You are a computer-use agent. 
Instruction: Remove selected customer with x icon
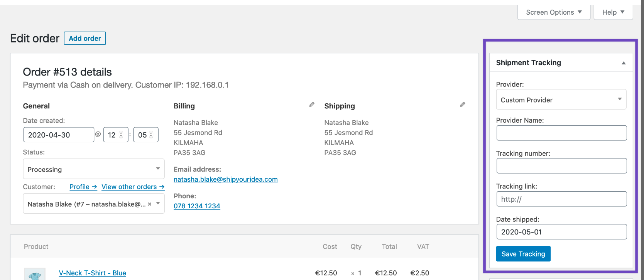[150, 204]
